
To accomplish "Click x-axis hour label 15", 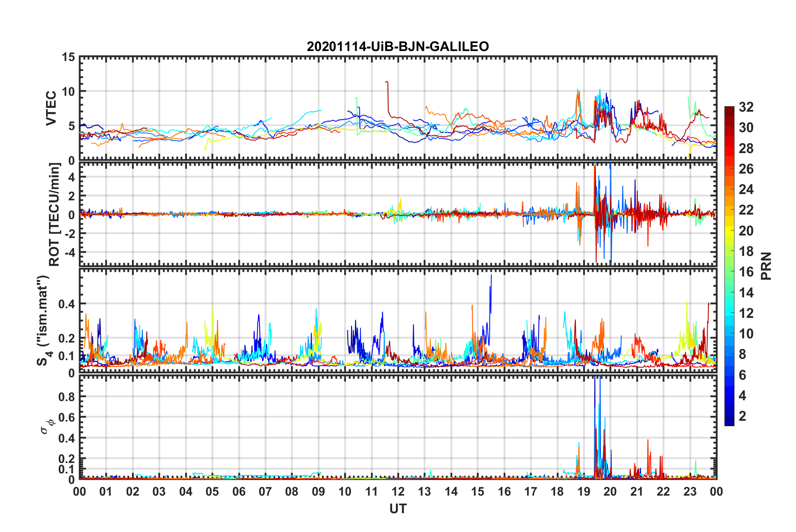I will 478,492.
